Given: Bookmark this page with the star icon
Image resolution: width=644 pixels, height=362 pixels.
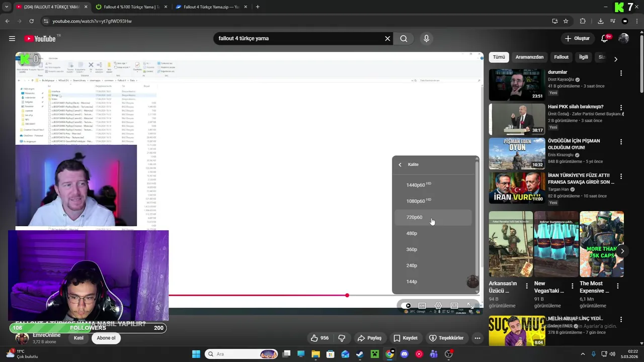Looking at the screenshot, I should click(566, 21).
